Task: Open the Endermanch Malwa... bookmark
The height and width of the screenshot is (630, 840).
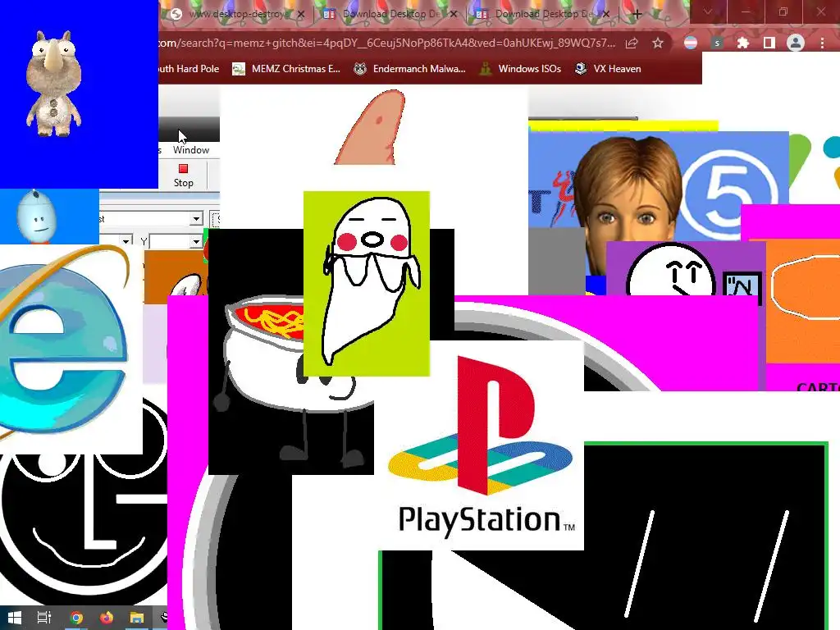Action: pos(410,69)
